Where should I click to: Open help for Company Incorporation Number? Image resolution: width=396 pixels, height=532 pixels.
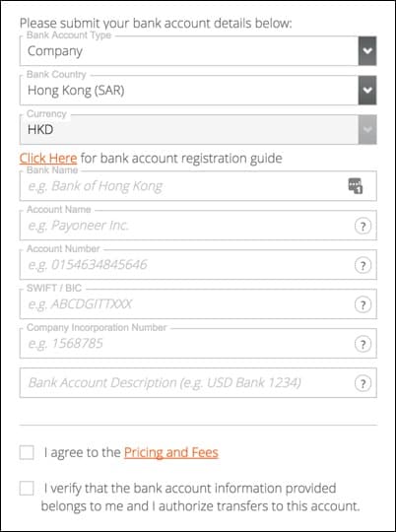click(x=363, y=344)
